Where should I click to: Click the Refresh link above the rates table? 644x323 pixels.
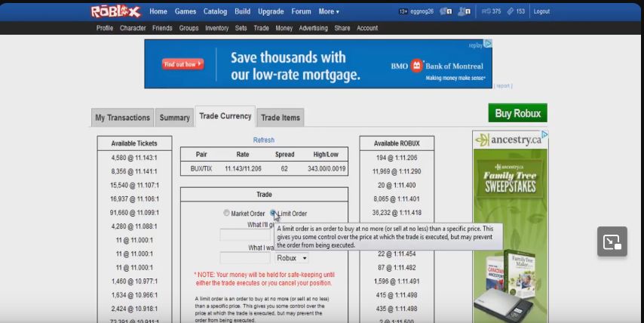(264, 140)
